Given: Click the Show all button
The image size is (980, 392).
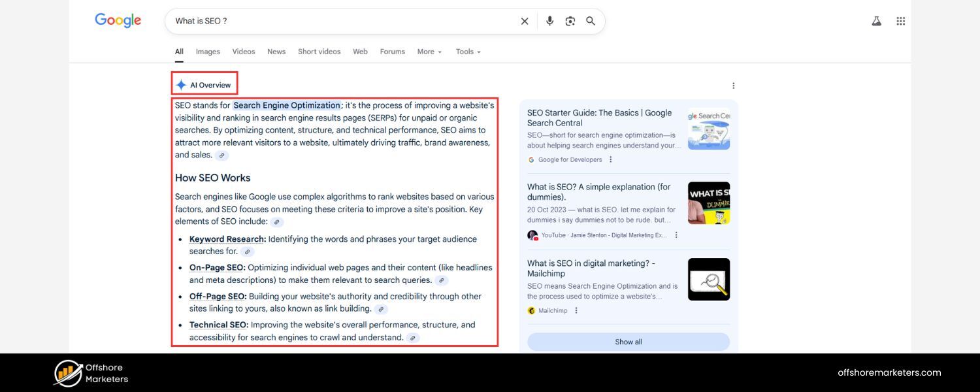Looking at the screenshot, I should coord(628,341).
